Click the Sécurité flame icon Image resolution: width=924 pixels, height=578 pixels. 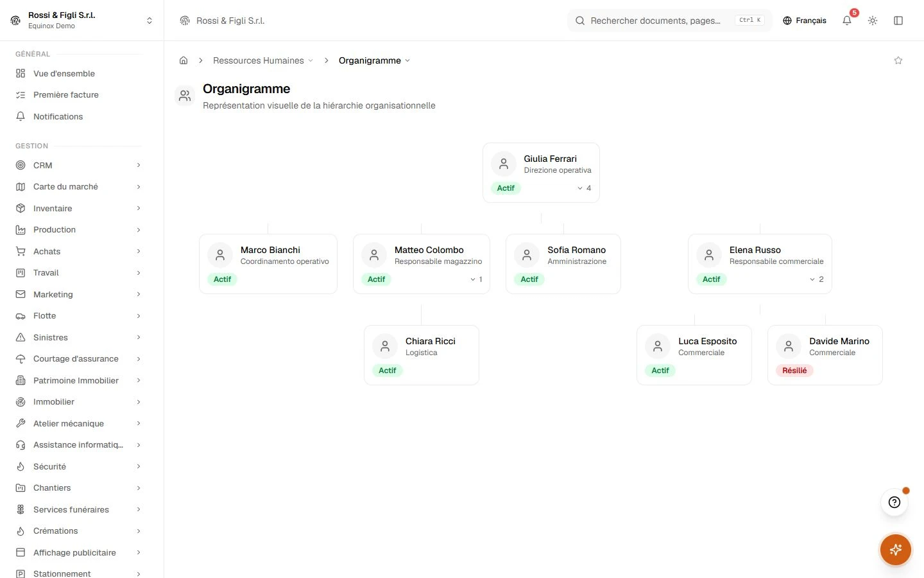(x=21, y=466)
